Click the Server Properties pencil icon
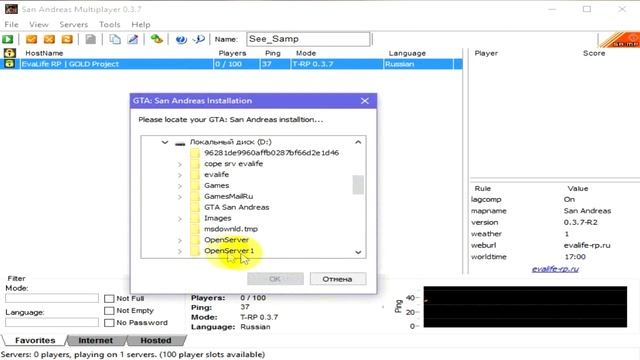The height and width of the screenshot is (360, 640). (x=133, y=39)
